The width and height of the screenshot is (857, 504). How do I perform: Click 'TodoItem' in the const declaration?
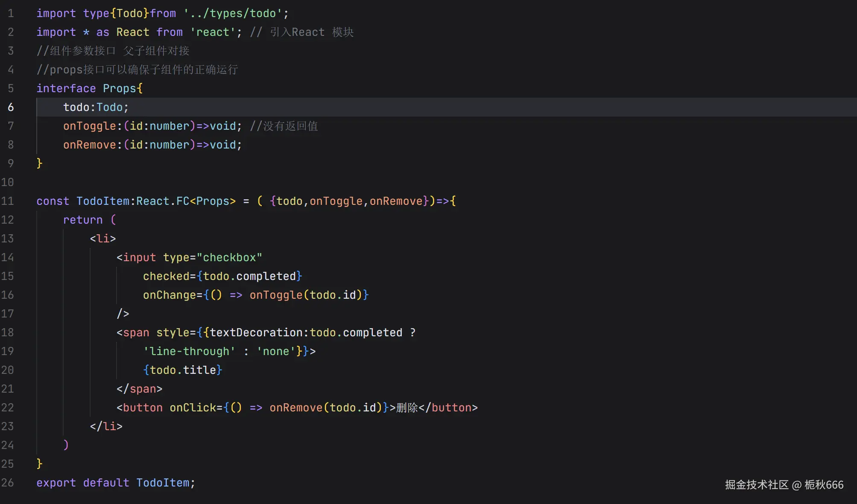(102, 201)
